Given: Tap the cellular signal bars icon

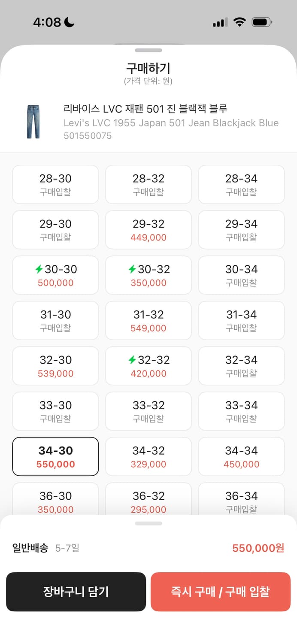Looking at the screenshot, I should (x=220, y=22).
